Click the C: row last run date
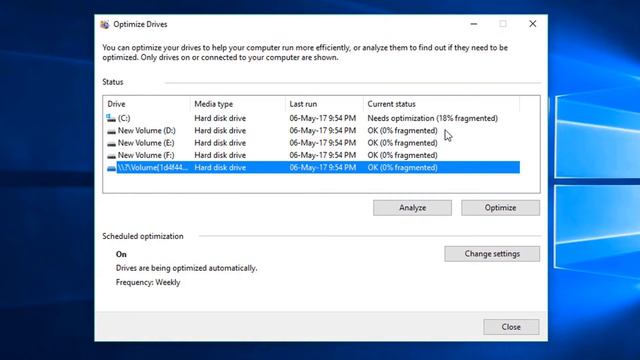This screenshot has width=640, height=360. pos(322,118)
